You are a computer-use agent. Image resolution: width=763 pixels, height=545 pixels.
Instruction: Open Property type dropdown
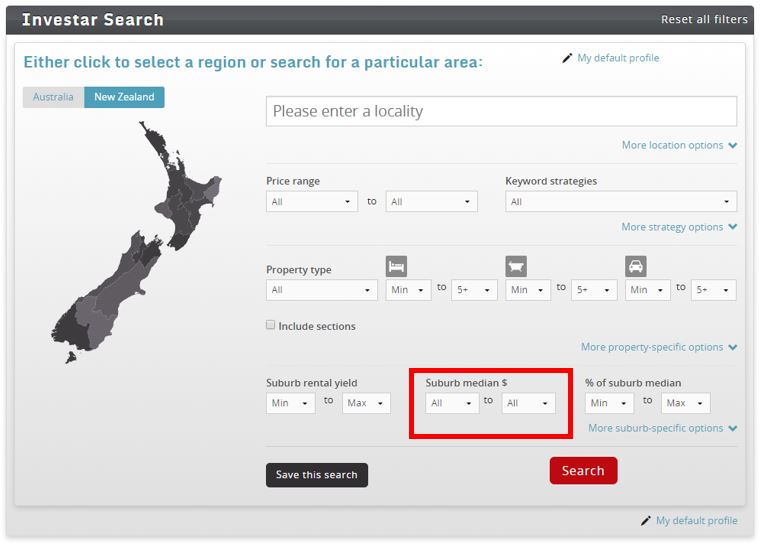click(x=321, y=290)
